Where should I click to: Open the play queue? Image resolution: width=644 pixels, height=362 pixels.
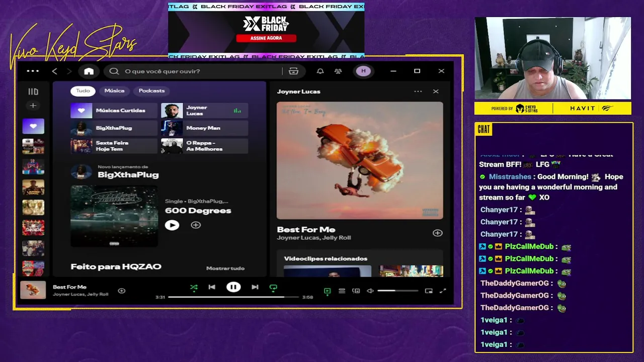click(342, 291)
